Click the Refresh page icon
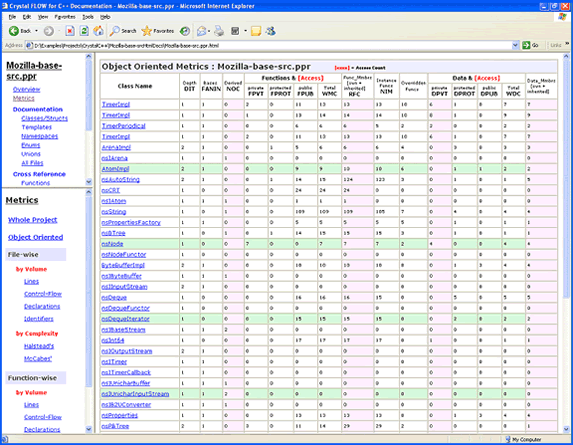Screen dimensions: 573x445 tap(84, 31)
